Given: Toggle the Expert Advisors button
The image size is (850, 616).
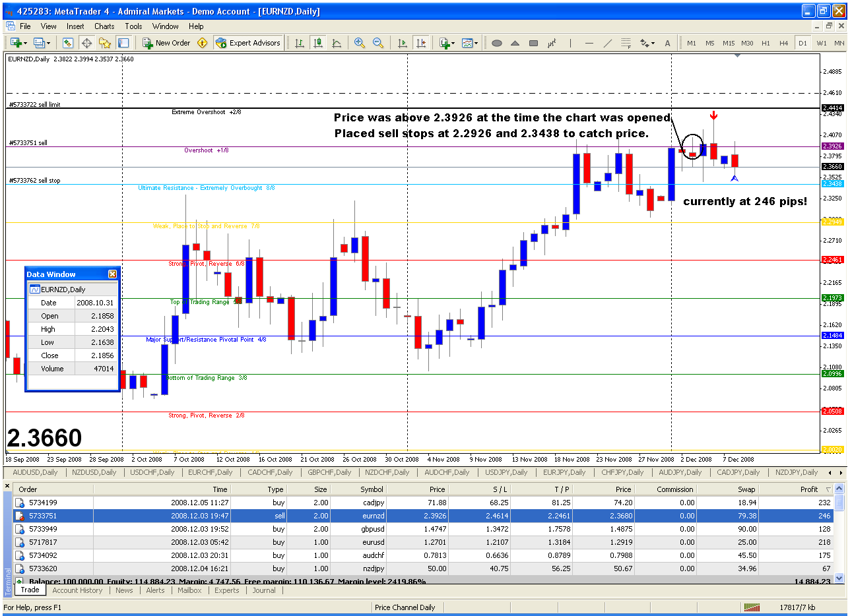Looking at the screenshot, I should 248,43.
